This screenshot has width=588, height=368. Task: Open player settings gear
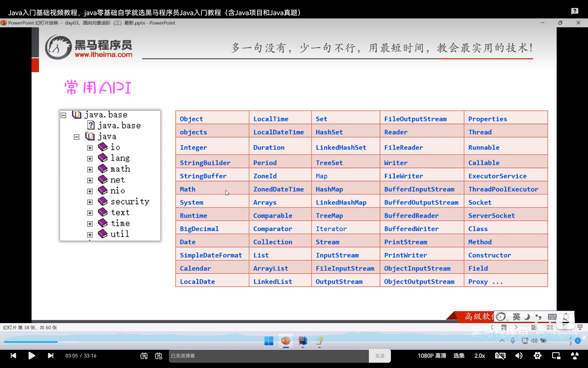pyautogui.click(x=537, y=356)
